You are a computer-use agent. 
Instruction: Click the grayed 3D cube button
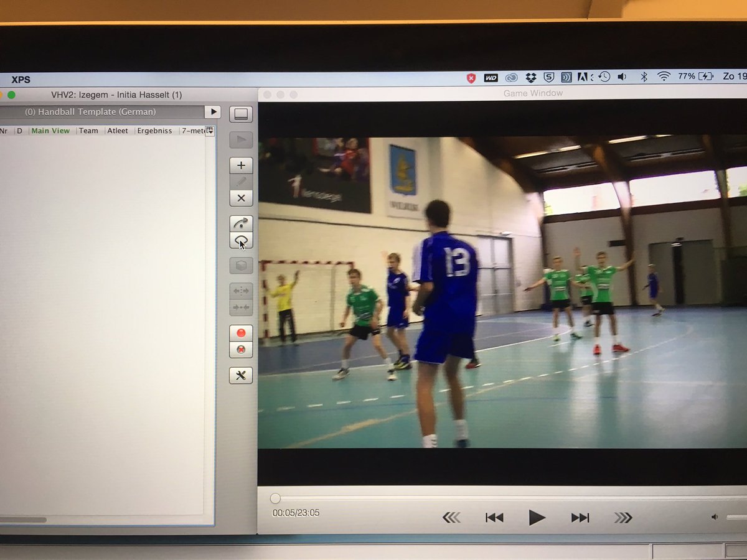241,266
